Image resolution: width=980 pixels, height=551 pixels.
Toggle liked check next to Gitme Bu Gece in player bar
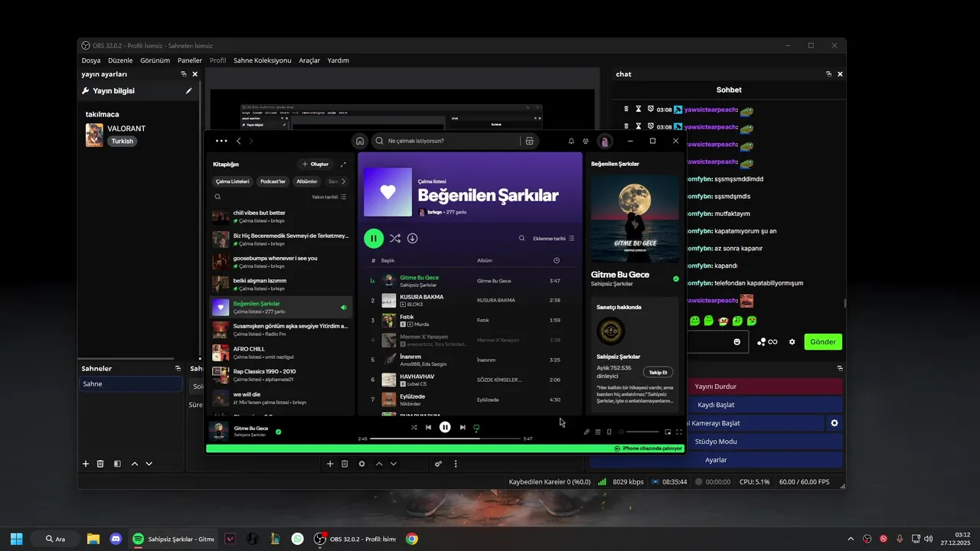coord(278,432)
